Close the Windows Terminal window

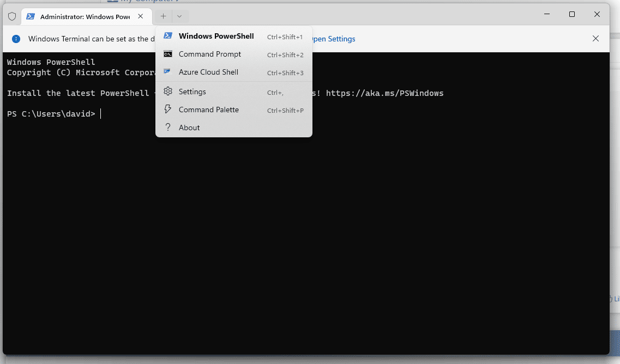(x=597, y=14)
